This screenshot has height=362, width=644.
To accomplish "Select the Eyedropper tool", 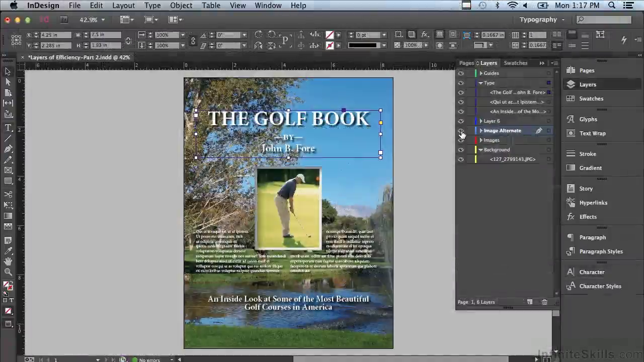I will tap(8, 251).
